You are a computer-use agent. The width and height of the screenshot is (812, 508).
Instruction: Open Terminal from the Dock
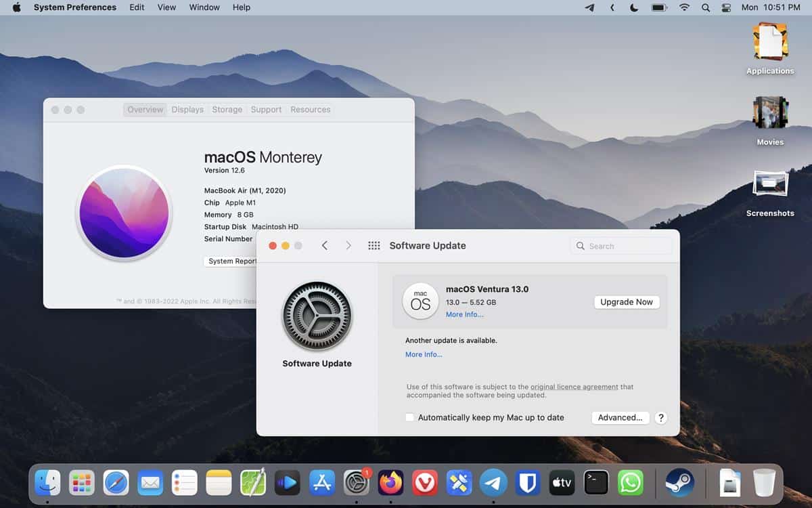[596, 483]
